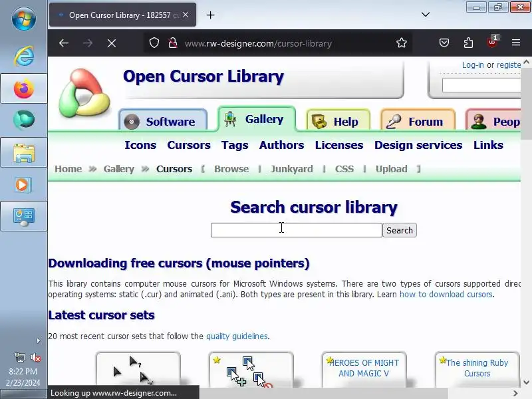Click the muted volume tray icon
This screenshot has width=532, height=399.
click(35, 357)
